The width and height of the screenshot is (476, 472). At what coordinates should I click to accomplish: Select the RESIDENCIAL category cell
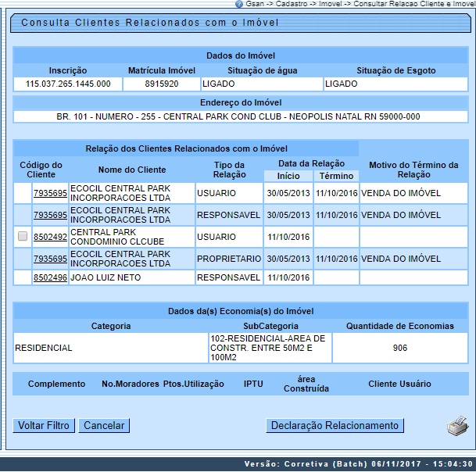(109, 348)
